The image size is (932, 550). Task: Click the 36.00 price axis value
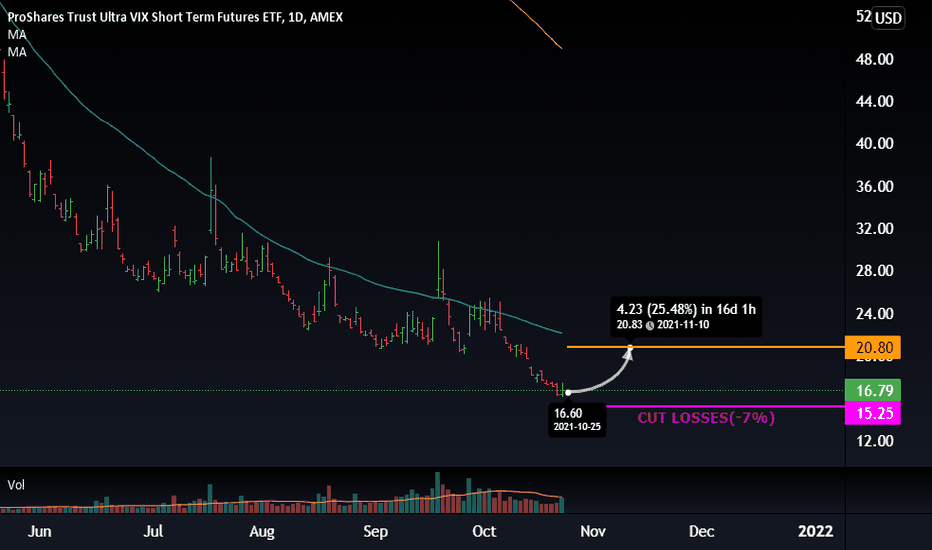(874, 187)
